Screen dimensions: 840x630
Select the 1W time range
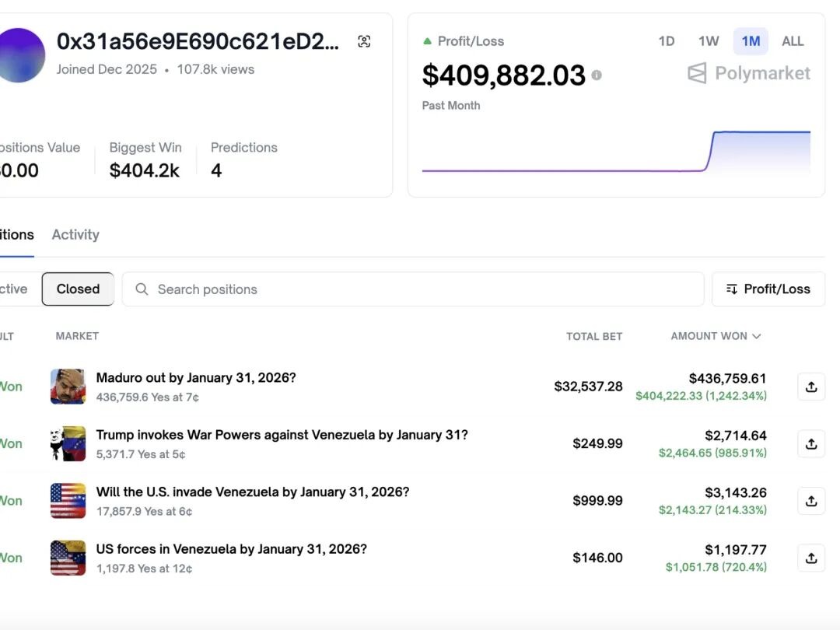[709, 41]
